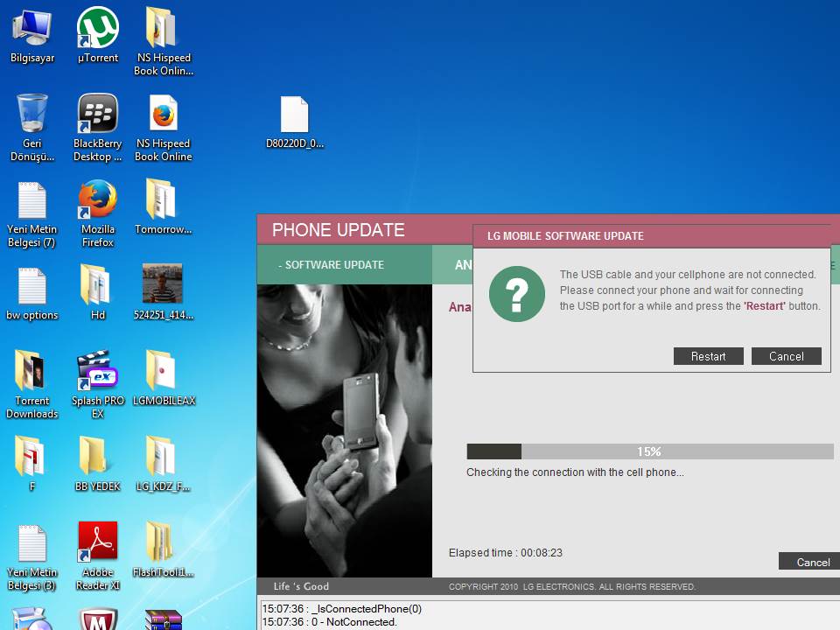The width and height of the screenshot is (840, 630).
Task: Open Geri Dönüşü... recycle bin
Action: [32, 128]
